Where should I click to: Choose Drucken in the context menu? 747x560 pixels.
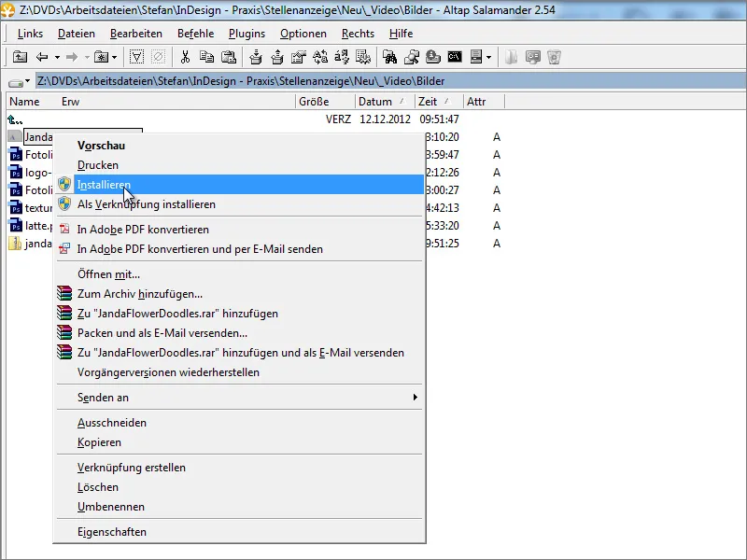coord(239,165)
